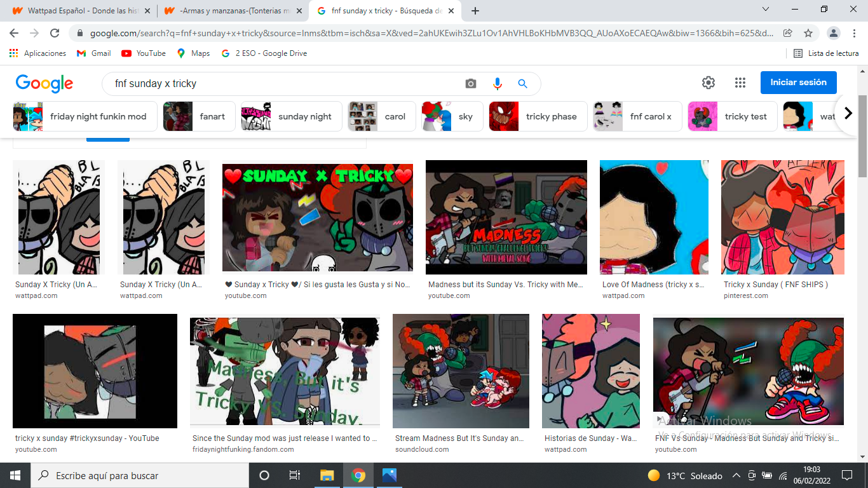The image size is (868, 488).
Task: Open new browser tab
Action: [x=475, y=11]
